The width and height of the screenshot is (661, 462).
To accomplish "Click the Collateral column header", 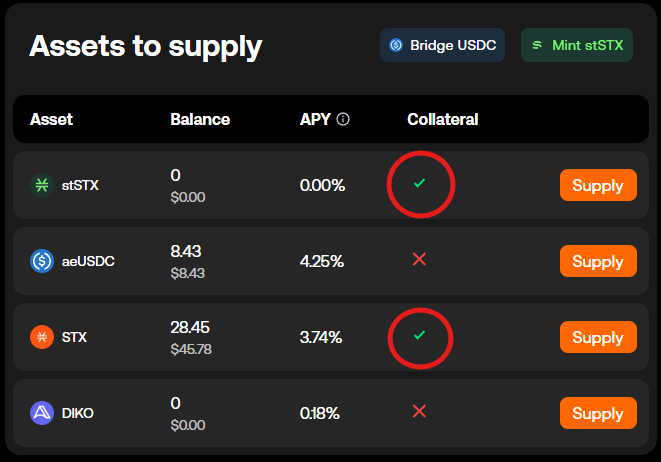I will click(x=443, y=119).
